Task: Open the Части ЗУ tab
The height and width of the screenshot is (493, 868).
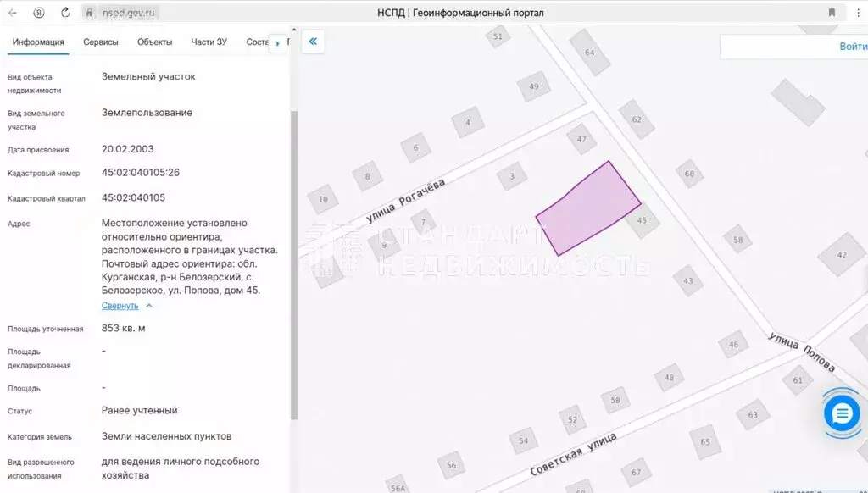Action: pyautogui.click(x=209, y=42)
